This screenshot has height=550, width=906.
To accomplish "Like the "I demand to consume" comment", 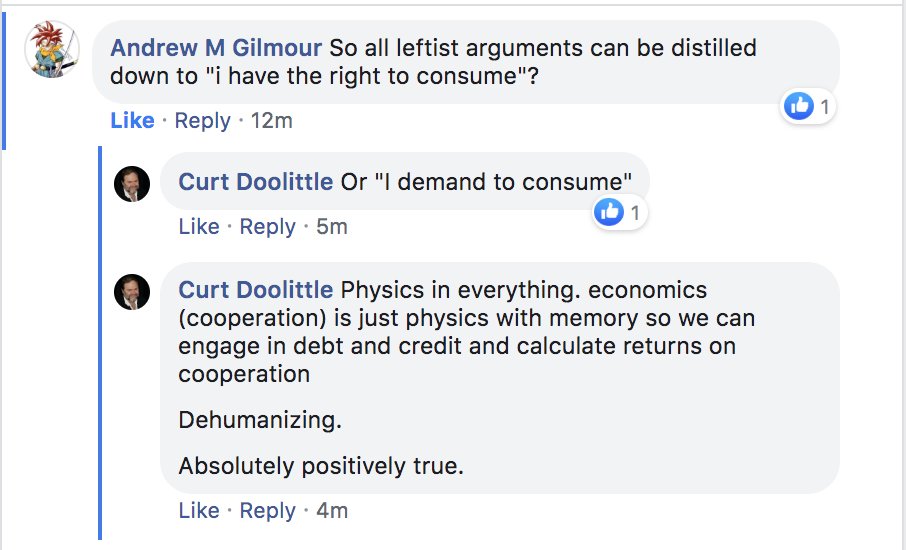I will (198, 227).
